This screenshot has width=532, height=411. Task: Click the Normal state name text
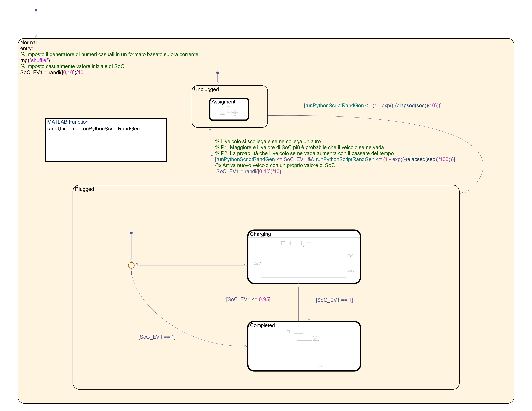click(28, 42)
